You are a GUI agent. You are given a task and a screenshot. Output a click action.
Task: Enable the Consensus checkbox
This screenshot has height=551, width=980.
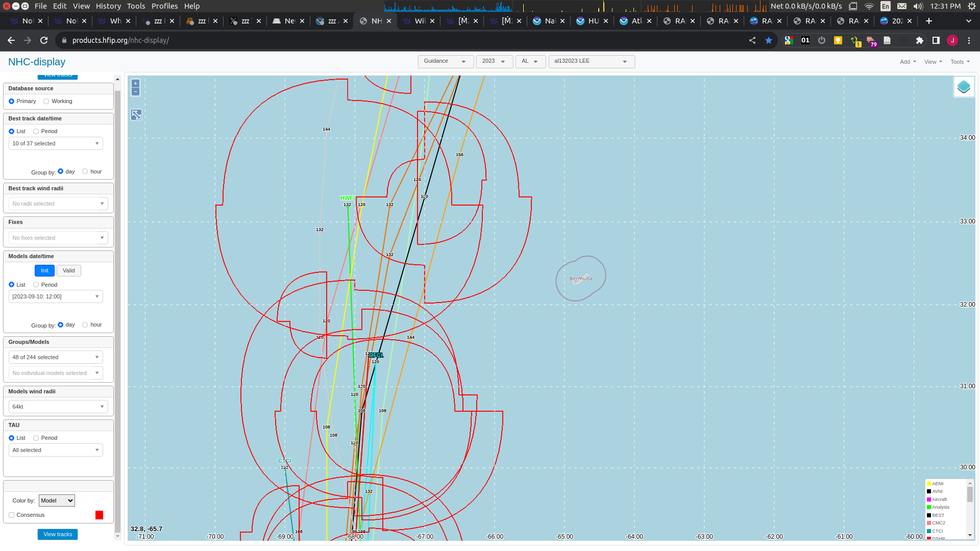point(11,515)
